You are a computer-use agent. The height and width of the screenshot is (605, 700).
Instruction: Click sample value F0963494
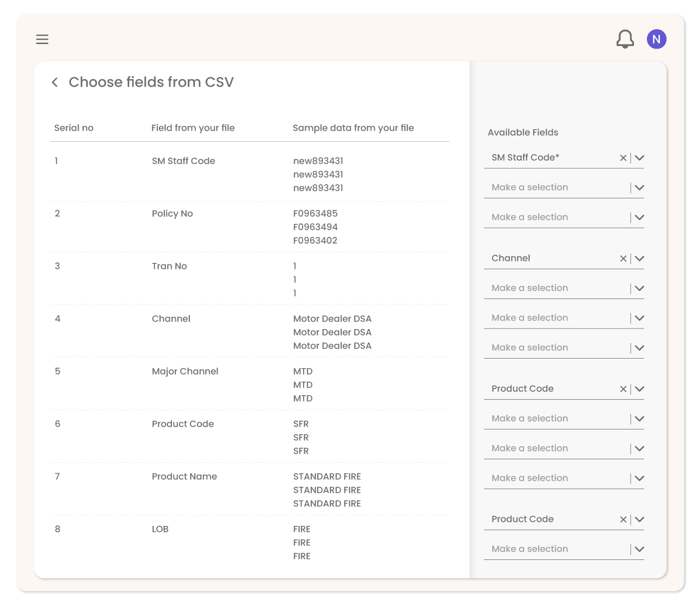315,227
